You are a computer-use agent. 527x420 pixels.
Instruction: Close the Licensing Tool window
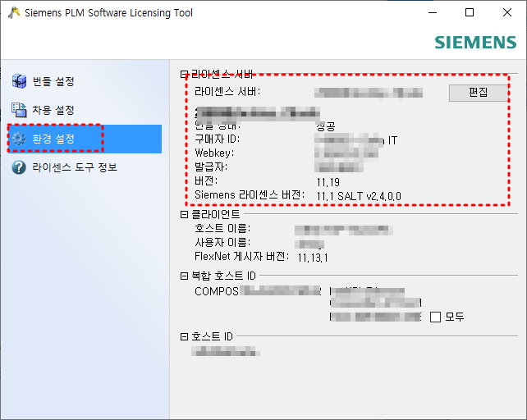point(507,13)
